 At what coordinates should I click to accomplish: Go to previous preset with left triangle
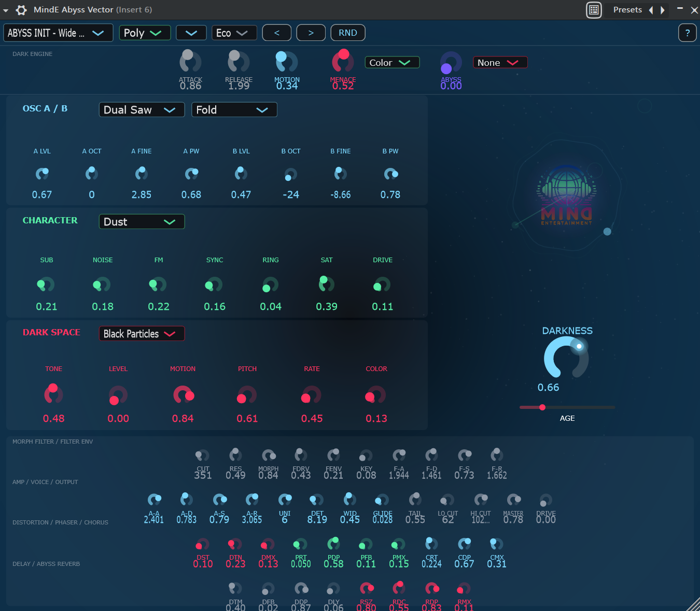[x=651, y=10]
